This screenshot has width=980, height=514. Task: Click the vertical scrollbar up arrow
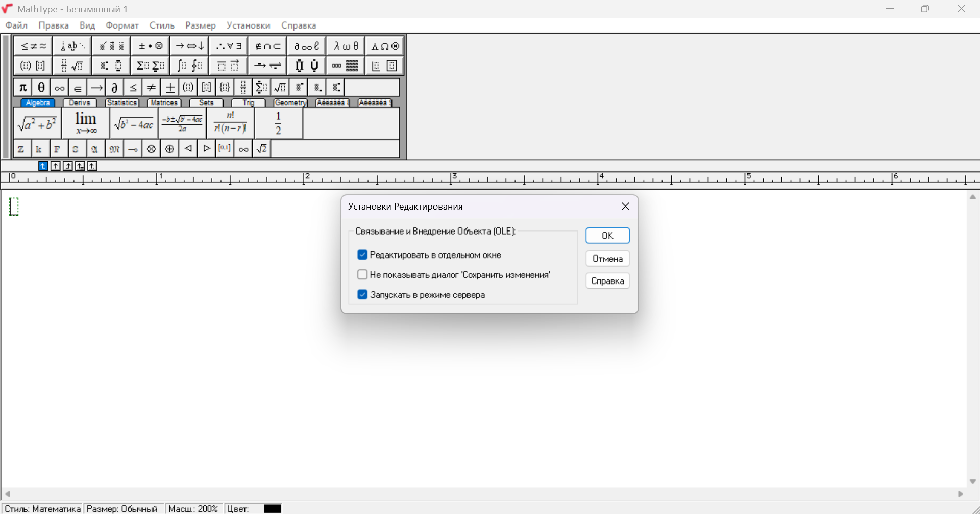click(x=973, y=197)
